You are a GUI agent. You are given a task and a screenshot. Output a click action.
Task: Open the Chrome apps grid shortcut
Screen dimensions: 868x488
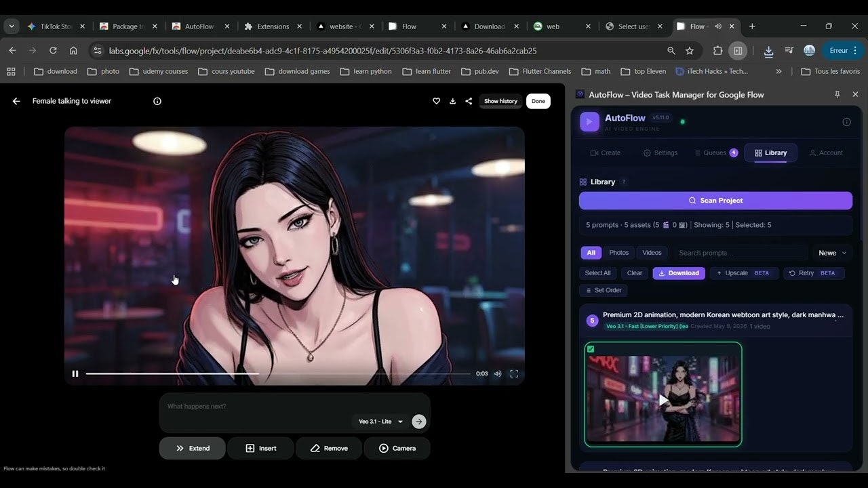pos(11,71)
